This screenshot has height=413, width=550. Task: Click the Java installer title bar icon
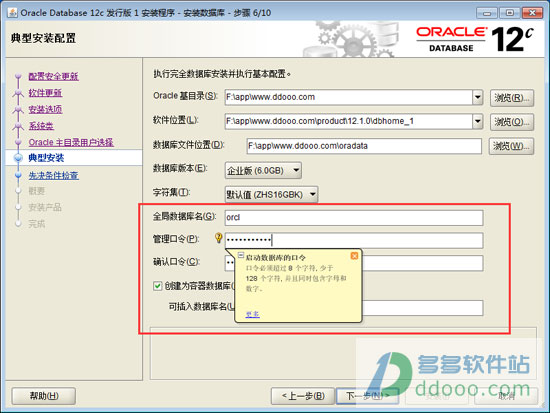[x=12, y=13]
